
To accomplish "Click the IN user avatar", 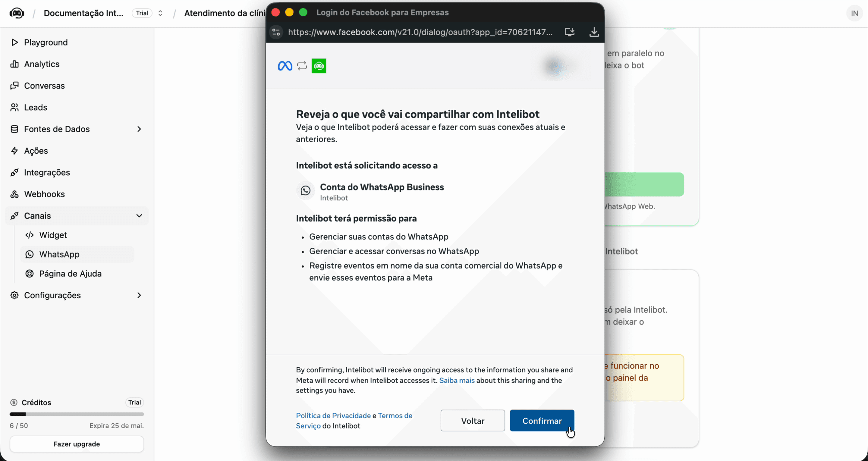I will [x=854, y=13].
